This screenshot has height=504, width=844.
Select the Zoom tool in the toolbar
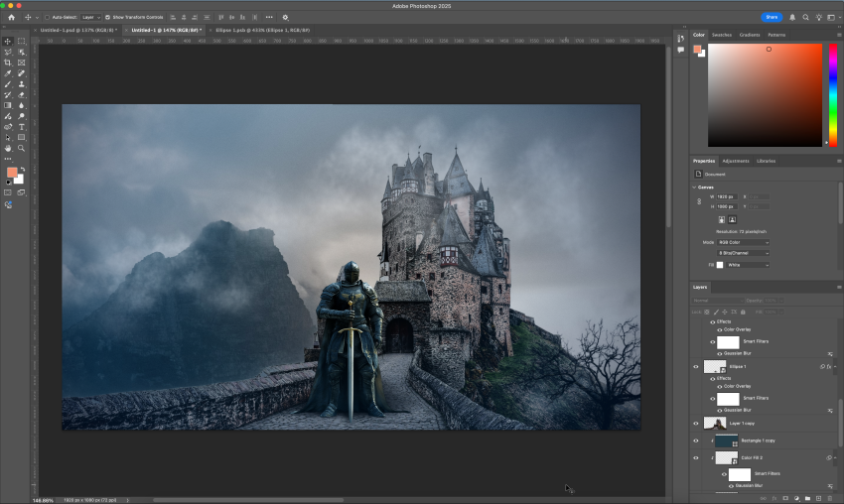22,149
